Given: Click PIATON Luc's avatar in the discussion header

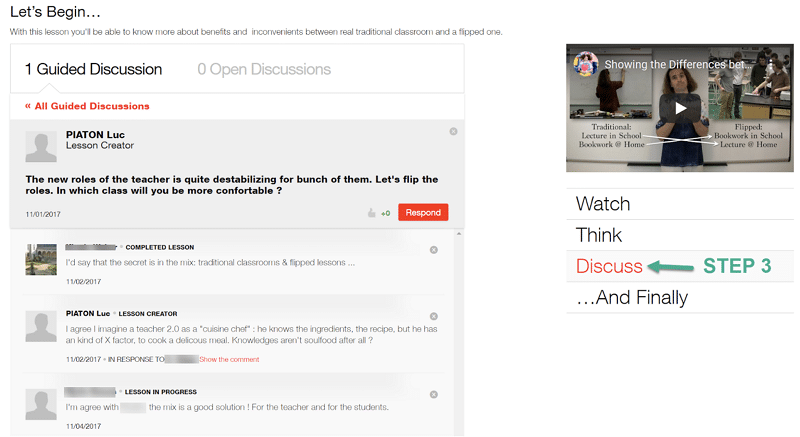Looking at the screenshot, I should pos(41,147).
